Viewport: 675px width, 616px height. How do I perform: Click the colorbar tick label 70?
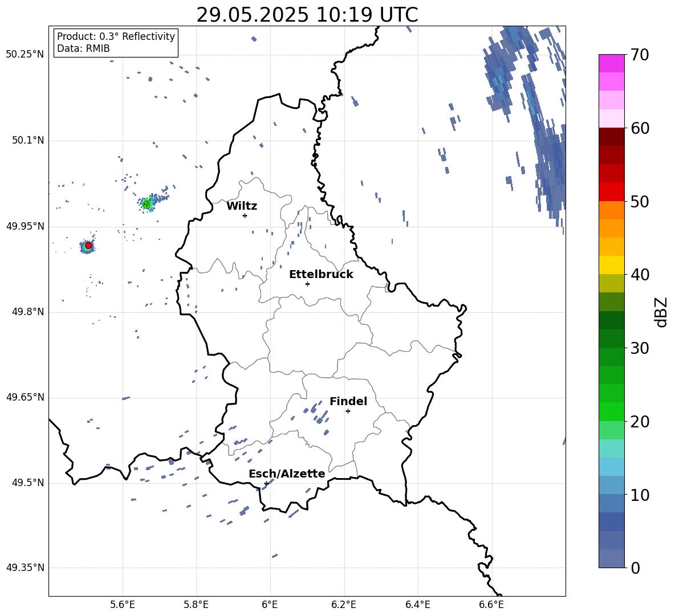click(x=640, y=55)
